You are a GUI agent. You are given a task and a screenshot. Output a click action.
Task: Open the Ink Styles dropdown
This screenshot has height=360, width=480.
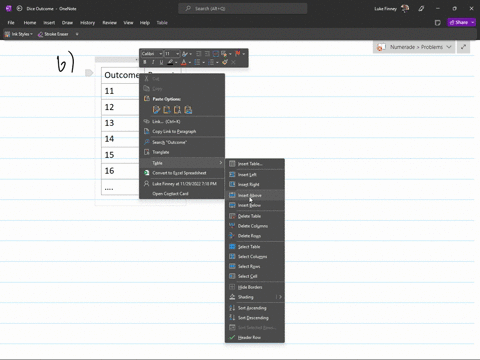click(19, 34)
